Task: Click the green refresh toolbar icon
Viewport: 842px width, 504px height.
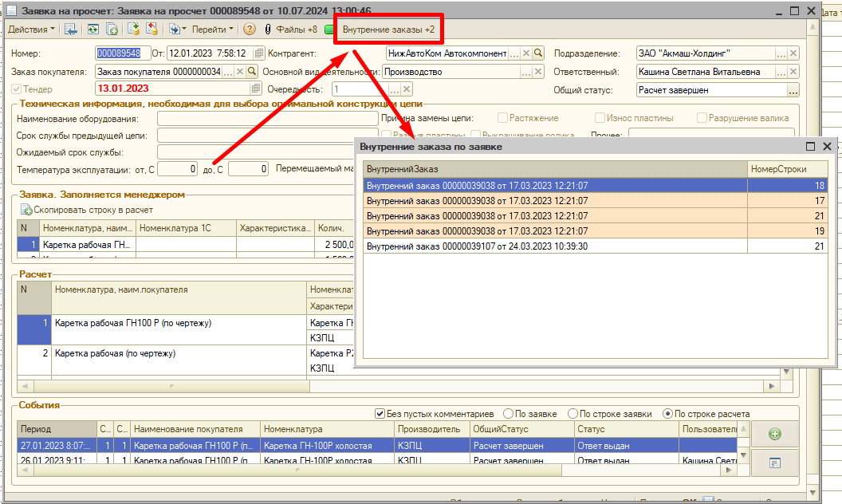Action: click(93, 30)
